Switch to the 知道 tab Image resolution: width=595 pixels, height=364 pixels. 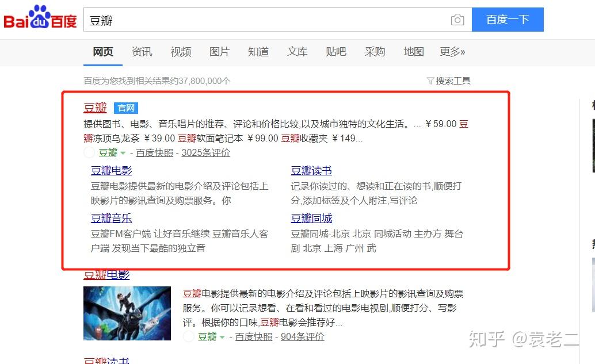[x=258, y=52]
